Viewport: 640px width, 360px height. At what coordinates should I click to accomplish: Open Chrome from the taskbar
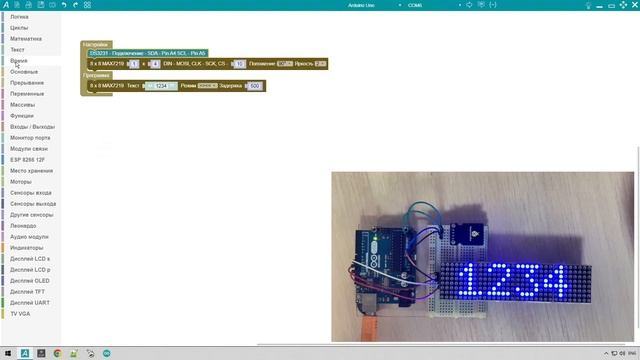[x=57, y=353]
